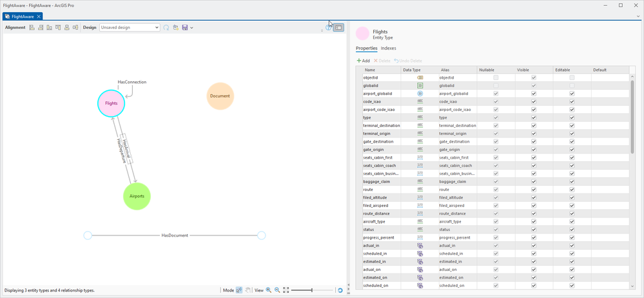Center selected nodes vertically
The image size is (644, 298).
(66, 28)
